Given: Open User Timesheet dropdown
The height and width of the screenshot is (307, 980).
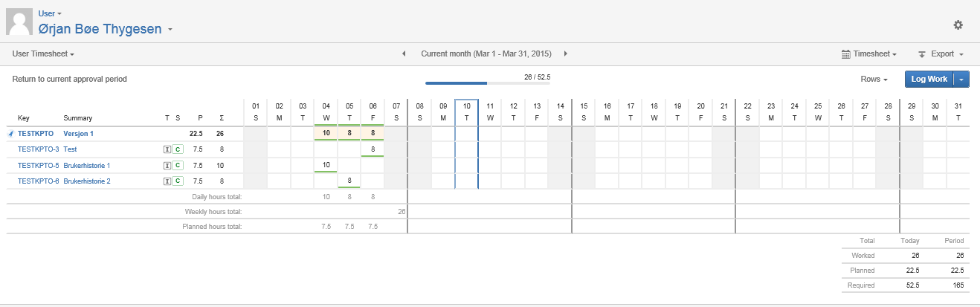Looking at the screenshot, I should tap(43, 54).
